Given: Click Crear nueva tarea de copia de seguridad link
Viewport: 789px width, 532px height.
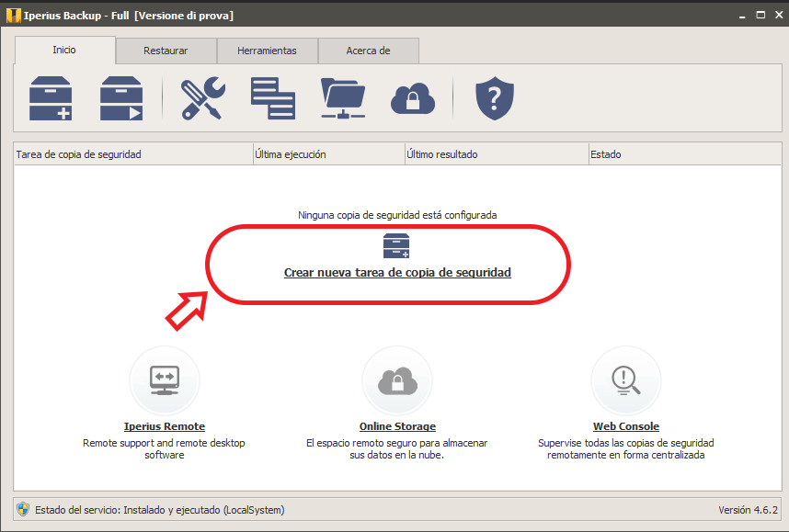Looking at the screenshot, I should tap(397, 273).
